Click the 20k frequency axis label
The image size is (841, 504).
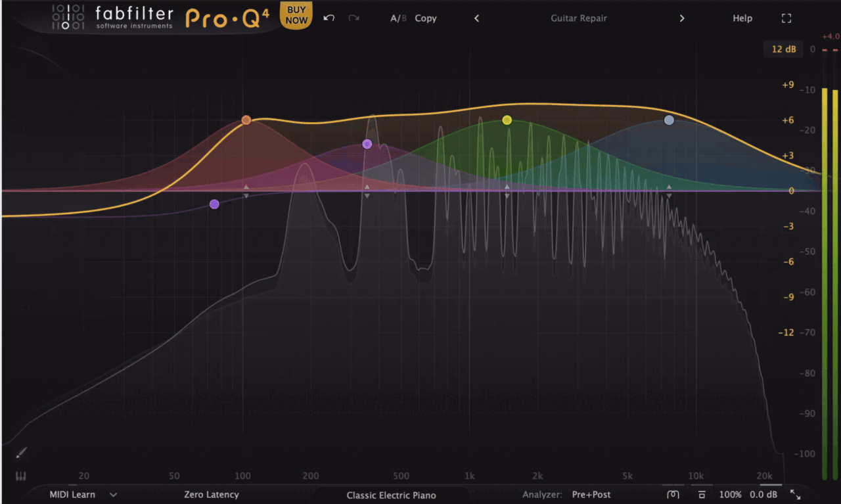point(764,476)
